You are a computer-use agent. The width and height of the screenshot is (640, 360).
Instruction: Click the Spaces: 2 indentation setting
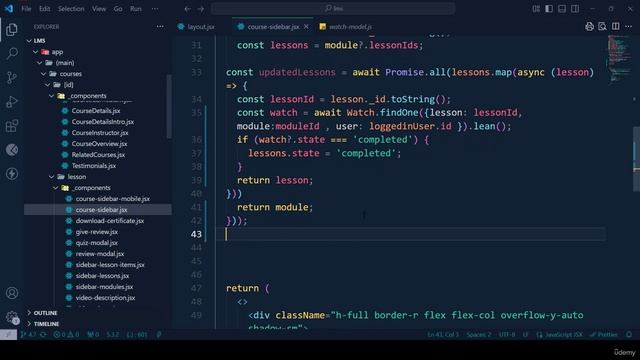[x=479, y=335]
